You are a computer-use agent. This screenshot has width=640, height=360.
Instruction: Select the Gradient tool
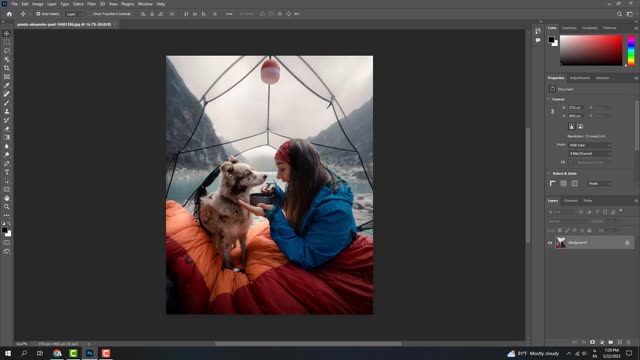pyautogui.click(x=7, y=138)
